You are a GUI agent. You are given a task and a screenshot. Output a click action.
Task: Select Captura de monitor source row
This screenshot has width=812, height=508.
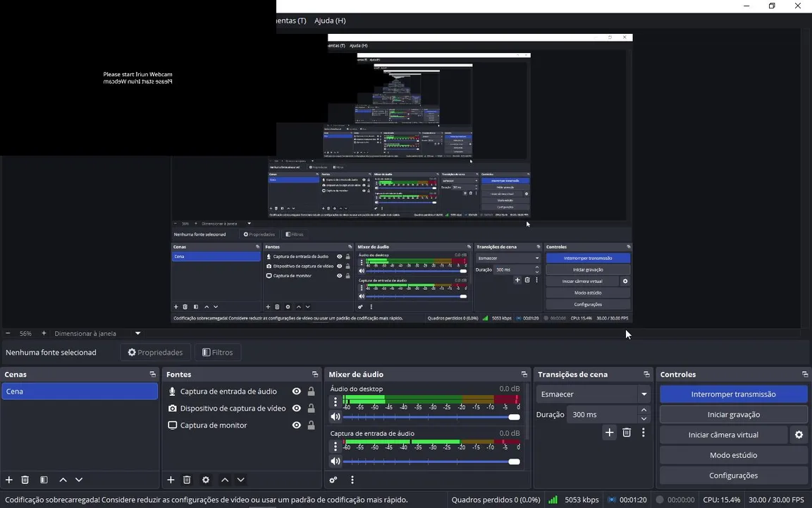[x=242, y=425]
